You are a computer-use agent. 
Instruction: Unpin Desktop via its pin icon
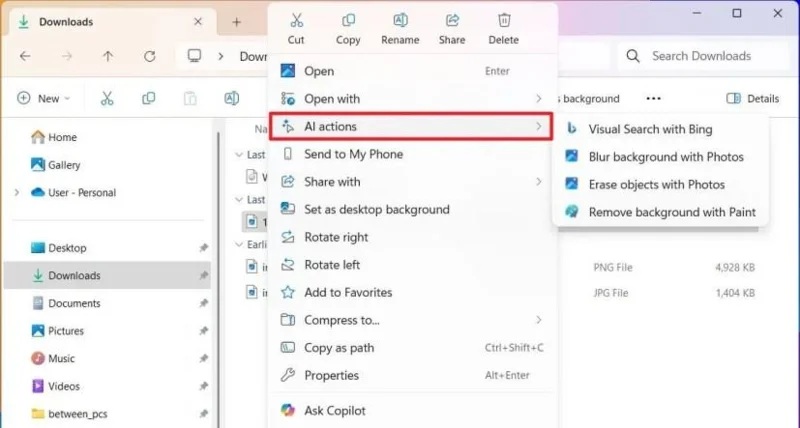coord(204,248)
